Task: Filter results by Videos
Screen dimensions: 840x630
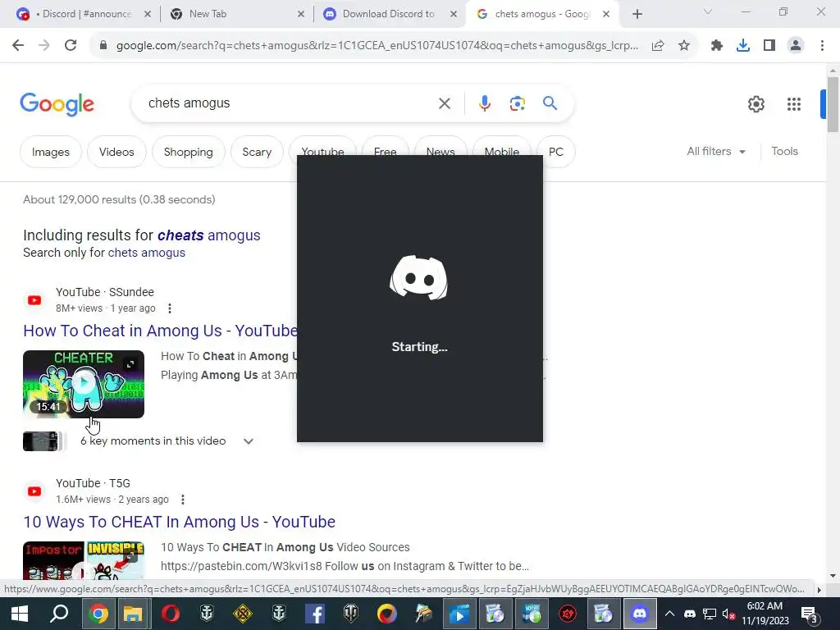Action: coord(116,152)
